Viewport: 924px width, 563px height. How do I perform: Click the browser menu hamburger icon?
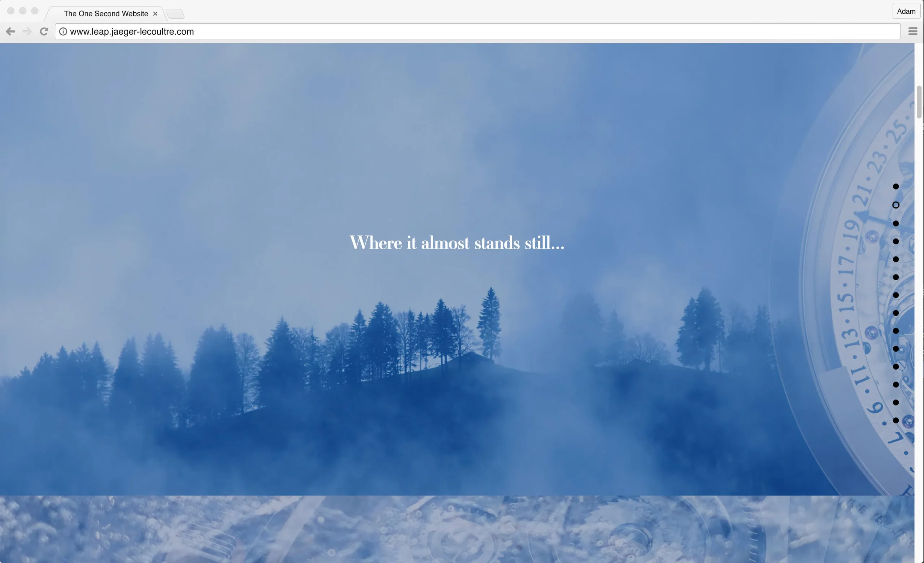pos(914,31)
